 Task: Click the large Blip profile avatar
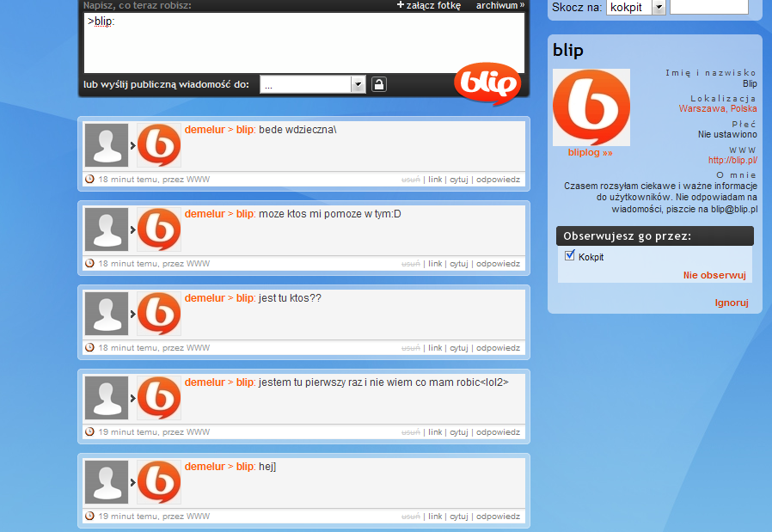coord(591,107)
